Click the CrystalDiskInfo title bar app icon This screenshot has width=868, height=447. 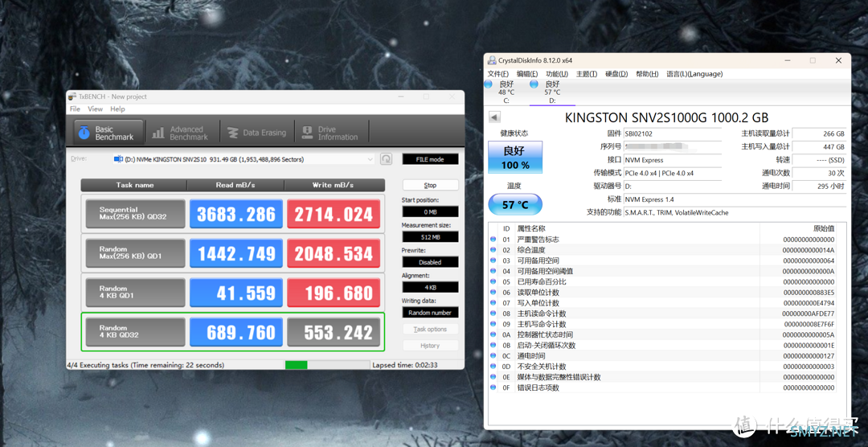click(492, 60)
